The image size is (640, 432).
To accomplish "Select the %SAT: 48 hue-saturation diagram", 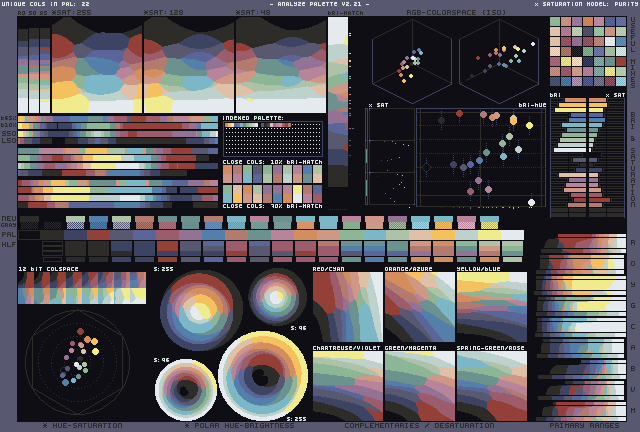I will click(281, 65).
